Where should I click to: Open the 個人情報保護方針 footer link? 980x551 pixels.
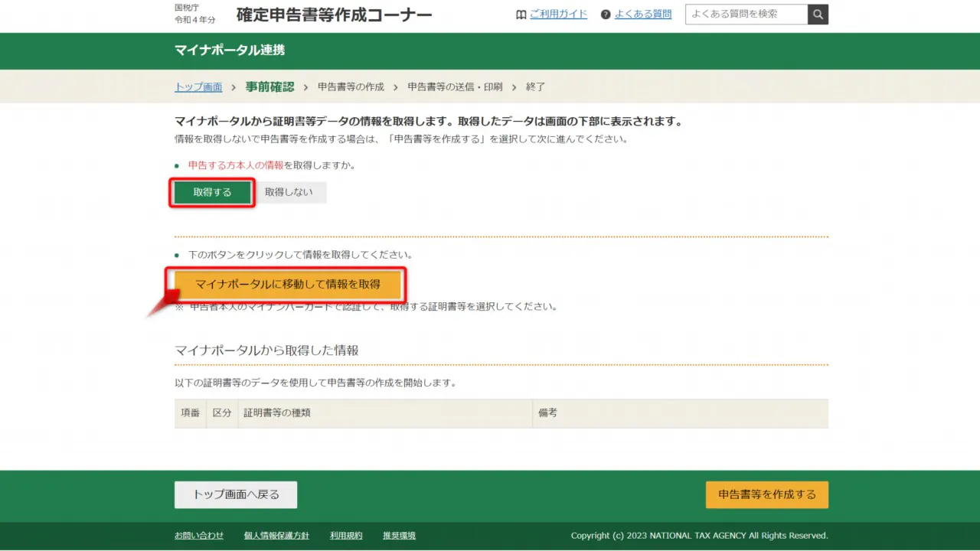(276, 536)
